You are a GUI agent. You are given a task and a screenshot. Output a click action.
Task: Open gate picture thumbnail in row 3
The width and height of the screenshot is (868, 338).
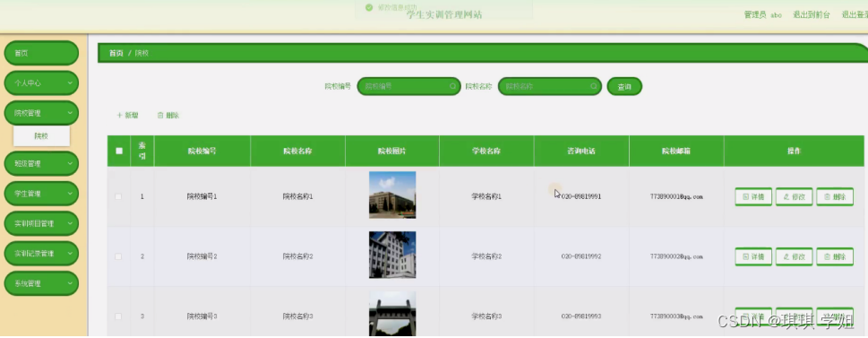392,314
